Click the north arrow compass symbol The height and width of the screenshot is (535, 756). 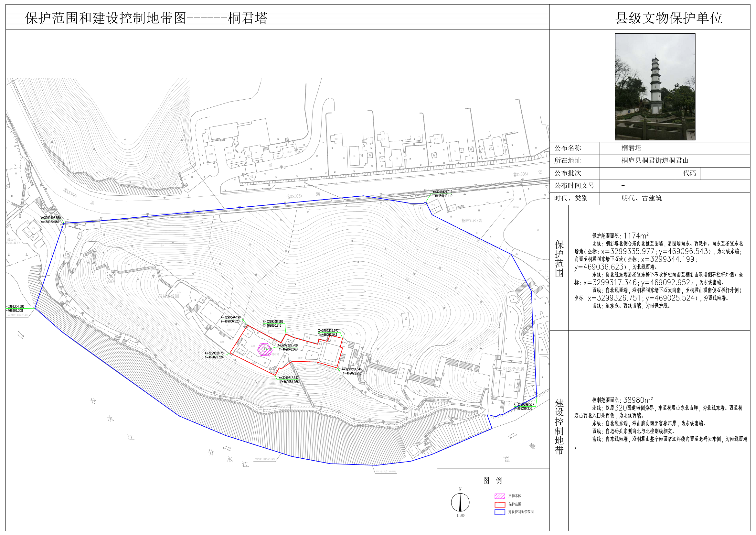[x=460, y=502]
